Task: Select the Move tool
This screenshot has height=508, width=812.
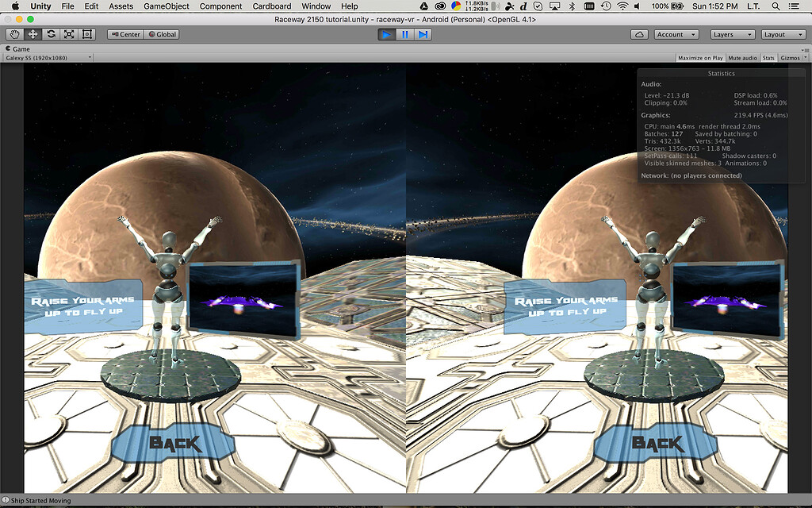Action: coord(32,33)
